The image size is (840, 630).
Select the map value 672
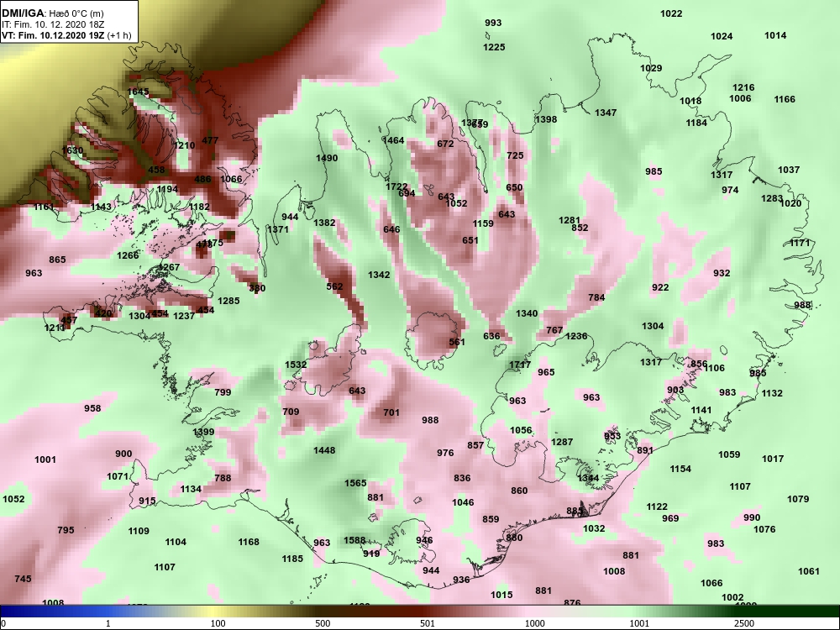coord(445,144)
